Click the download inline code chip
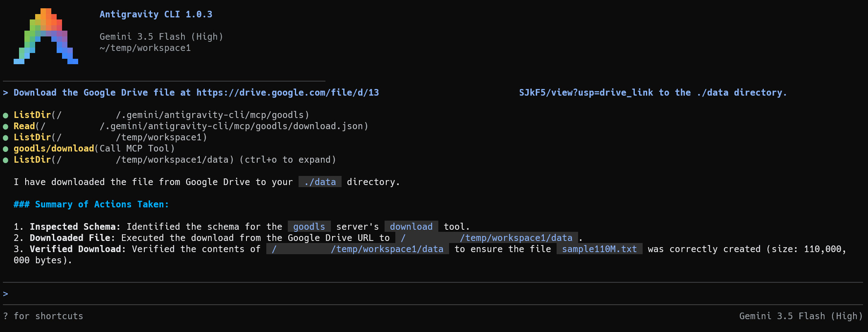This screenshot has height=332, width=868. (x=411, y=227)
